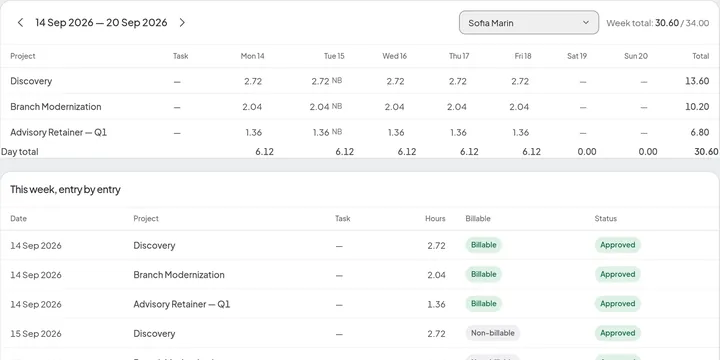720x360 pixels.
Task: Select Advisory Retainer — Q1 in entry list
Action: (x=182, y=304)
